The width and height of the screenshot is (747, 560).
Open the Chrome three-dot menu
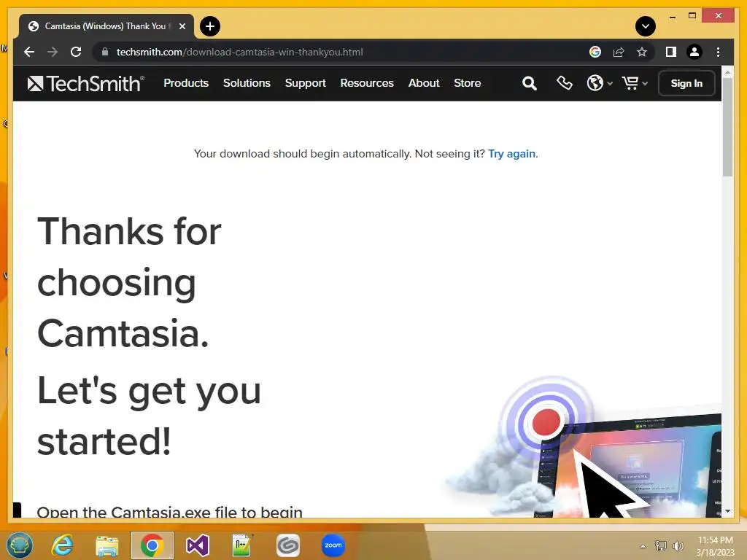coord(718,52)
